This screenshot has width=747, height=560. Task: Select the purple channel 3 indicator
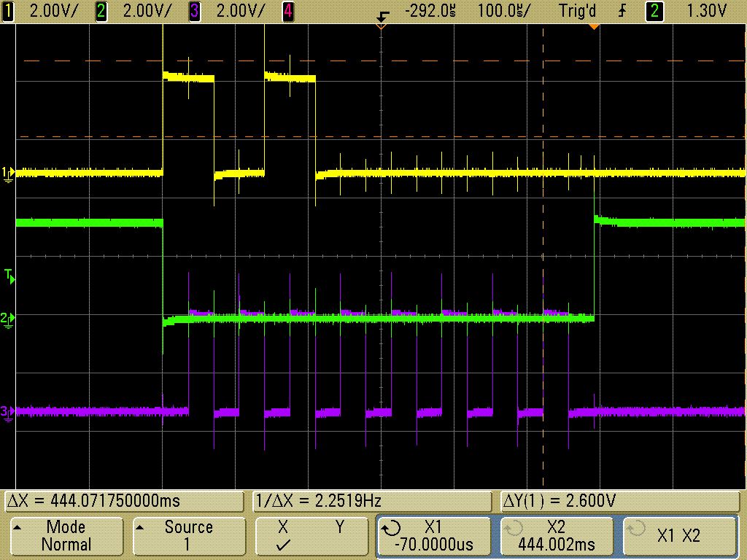tap(193, 11)
